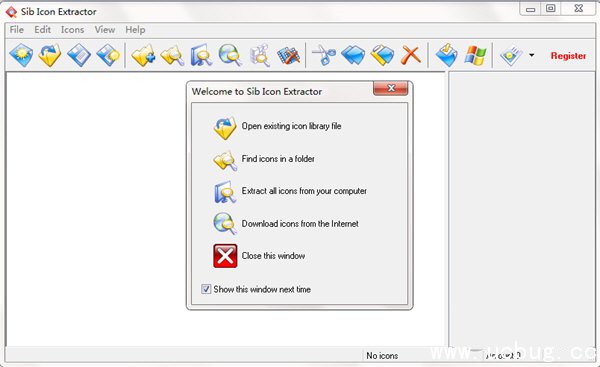Click the red X Delete toolbar icon
Screen dimensions: 600x367
(411, 55)
